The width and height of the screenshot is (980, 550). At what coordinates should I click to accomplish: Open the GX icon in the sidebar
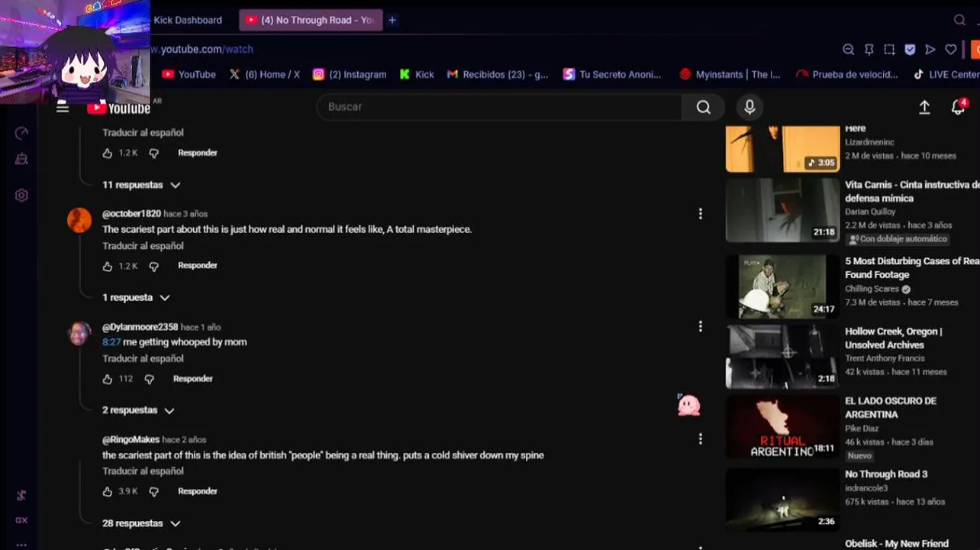tap(21, 520)
